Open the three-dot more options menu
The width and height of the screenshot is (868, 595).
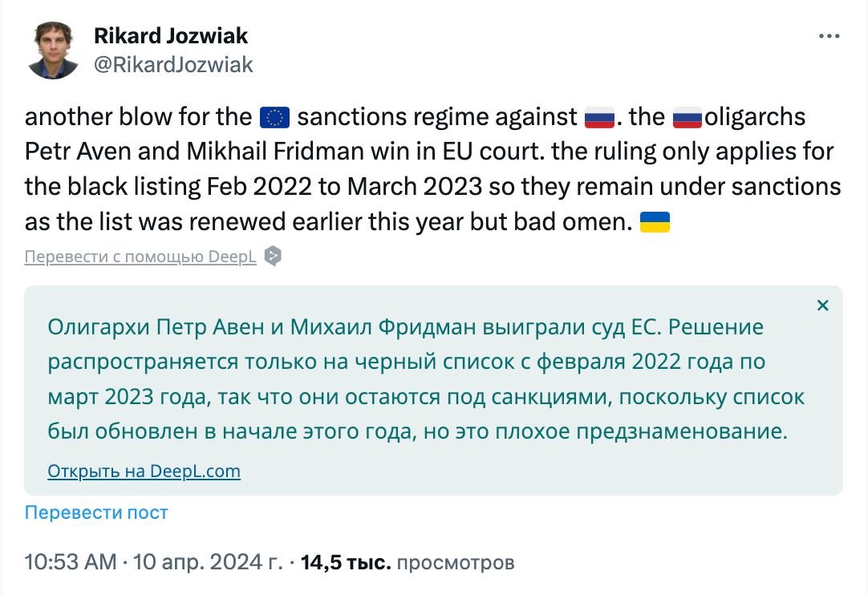point(829,37)
